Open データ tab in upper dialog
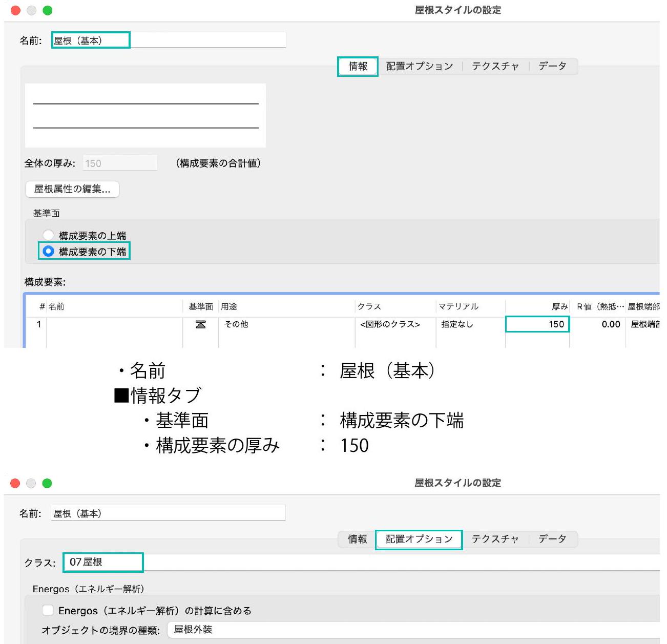Image resolution: width=667 pixels, height=644 pixels. click(x=552, y=66)
